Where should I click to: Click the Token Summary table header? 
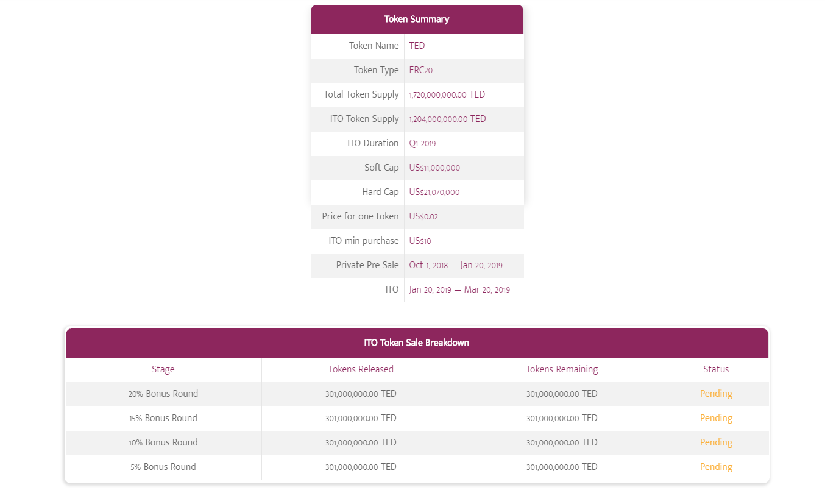tap(417, 20)
